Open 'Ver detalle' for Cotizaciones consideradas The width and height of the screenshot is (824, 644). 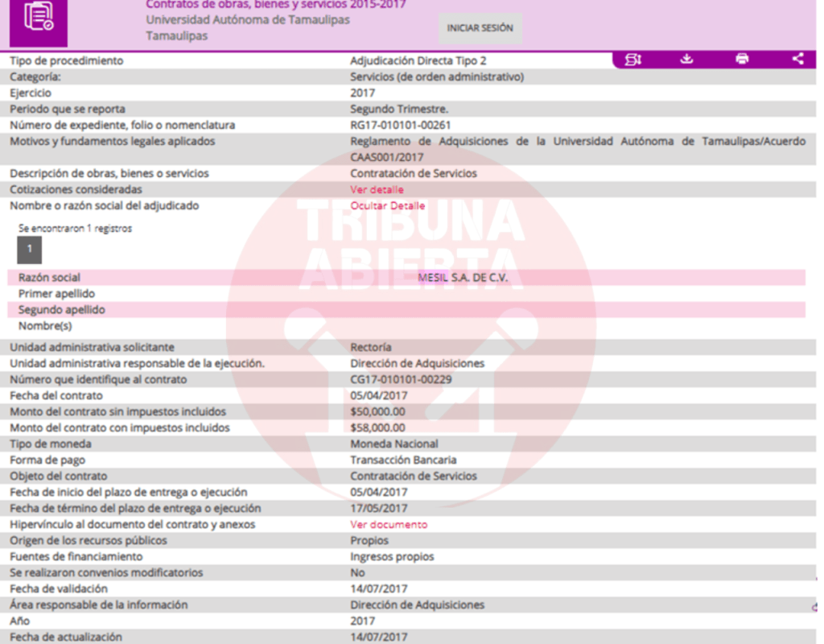[x=377, y=189]
